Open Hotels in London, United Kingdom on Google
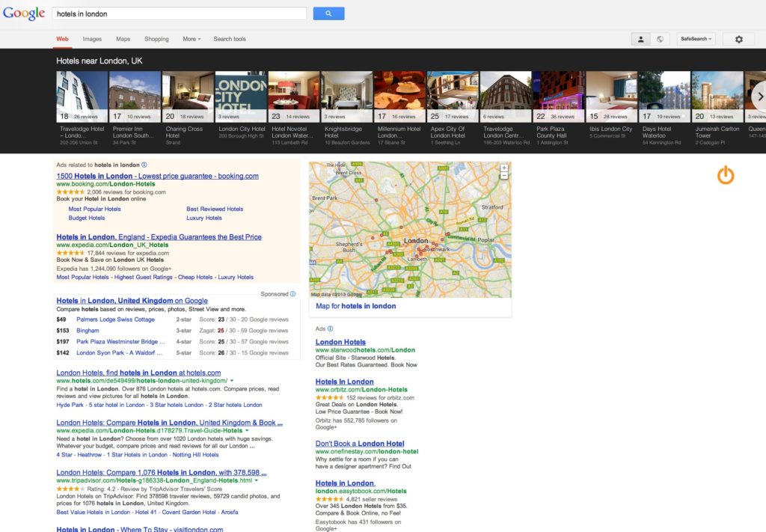Screen dimensions: 766x532 132,301
